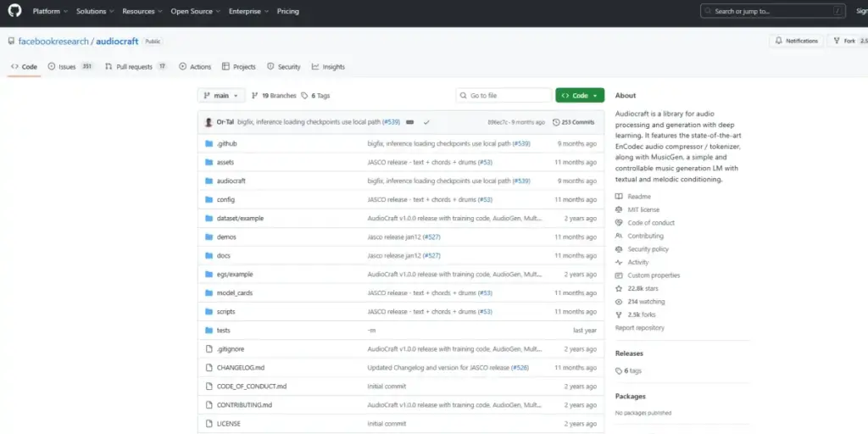Open the demos folder
The width and height of the screenshot is (868, 434).
[x=226, y=237]
